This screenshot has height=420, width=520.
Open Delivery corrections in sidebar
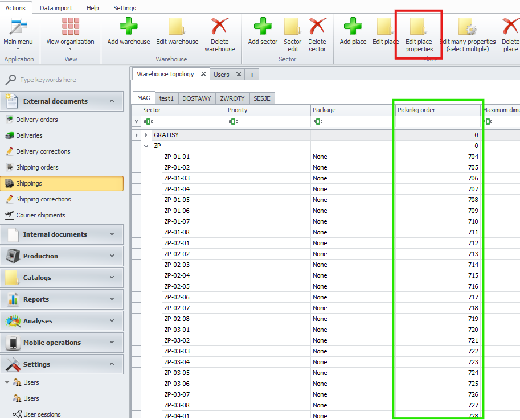click(x=43, y=151)
